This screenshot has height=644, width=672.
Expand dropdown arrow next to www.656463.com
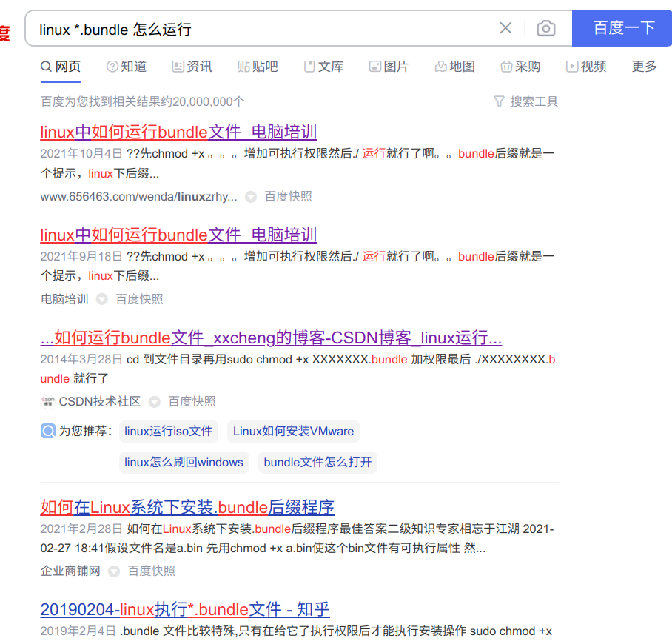pos(251,197)
